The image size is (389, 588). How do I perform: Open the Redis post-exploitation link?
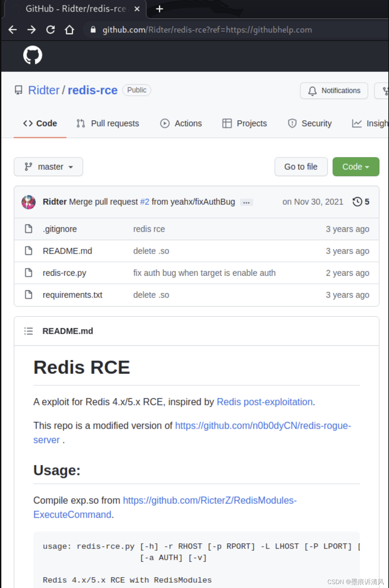(x=264, y=402)
